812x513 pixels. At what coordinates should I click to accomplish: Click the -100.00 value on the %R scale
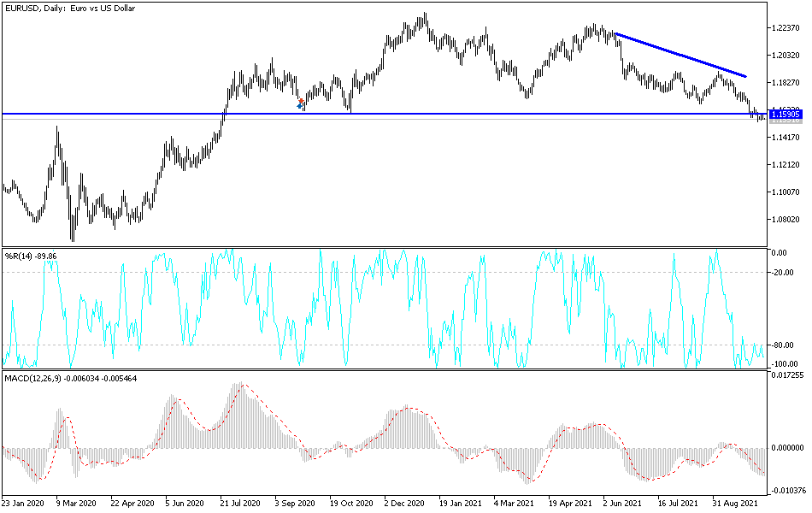[x=783, y=363]
